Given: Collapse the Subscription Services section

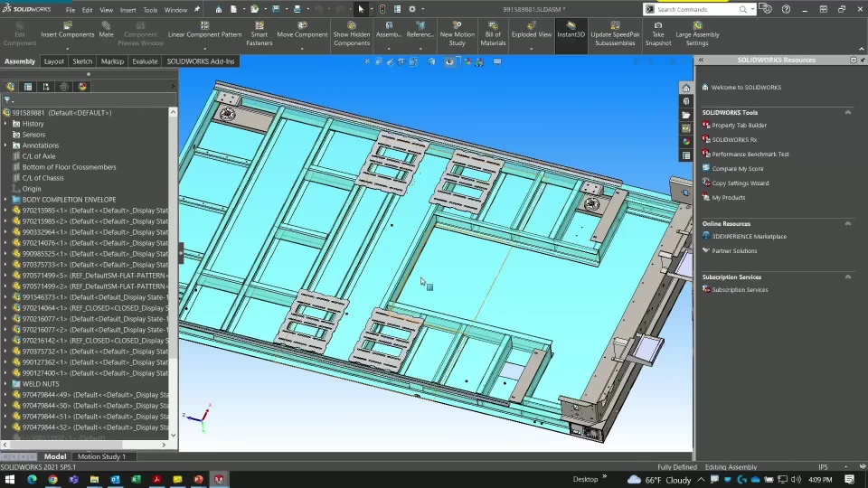Looking at the screenshot, I should 847,277.
